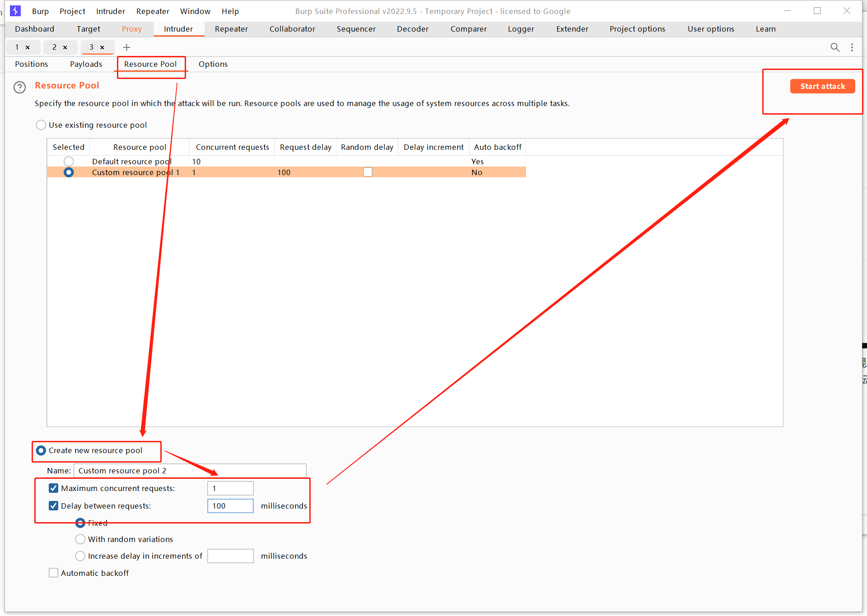Close Intruder tab 1
This screenshot has width=867, height=616.
click(28, 47)
